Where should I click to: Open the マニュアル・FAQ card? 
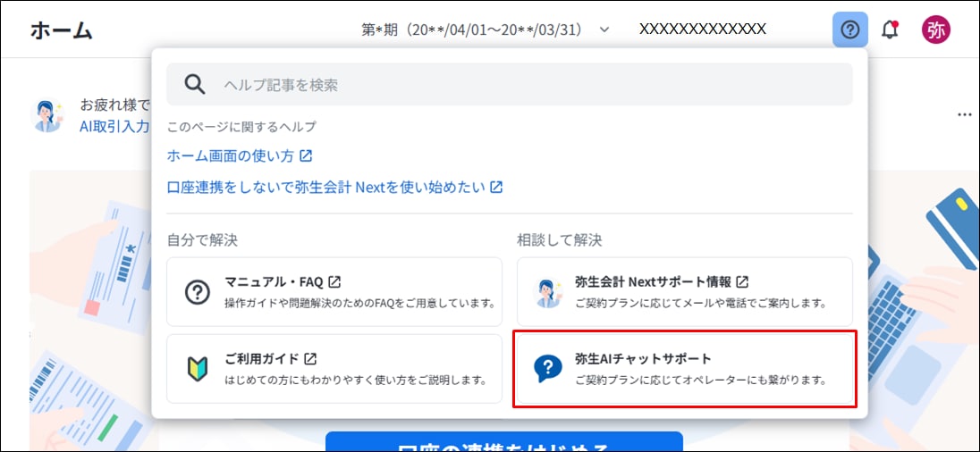click(x=334, y=291)
